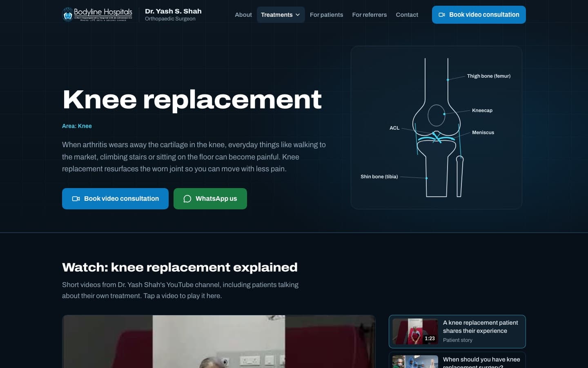
Task: Open the Treatments menu
Action: (281, 15)
